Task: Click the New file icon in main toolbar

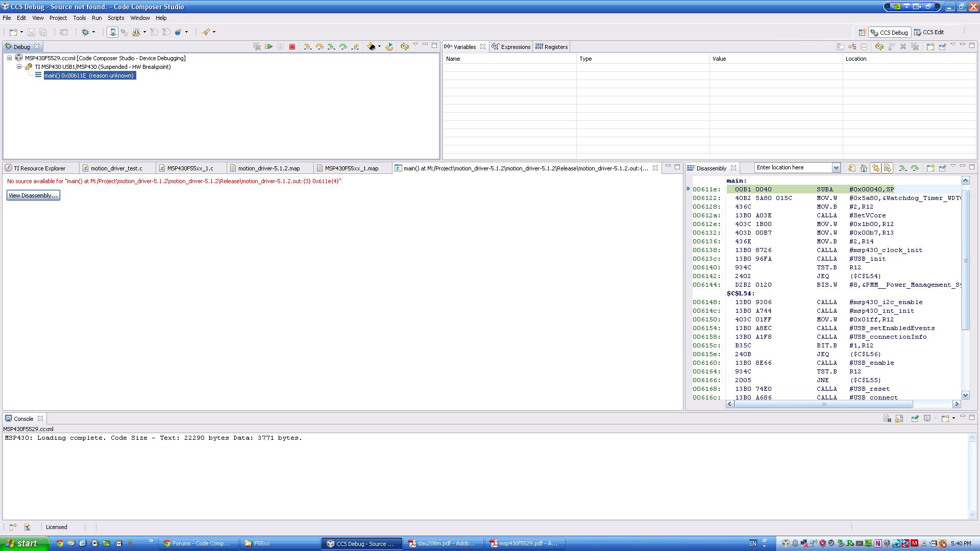Action: (13, 32)
